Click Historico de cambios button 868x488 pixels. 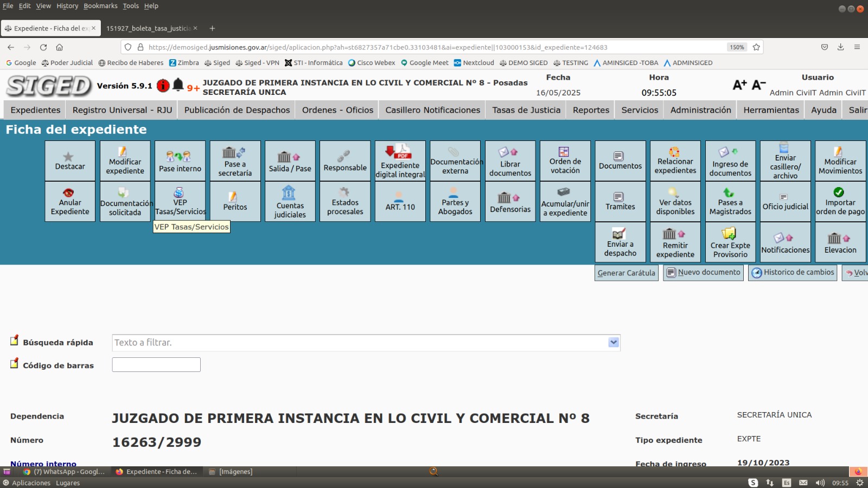793,273
